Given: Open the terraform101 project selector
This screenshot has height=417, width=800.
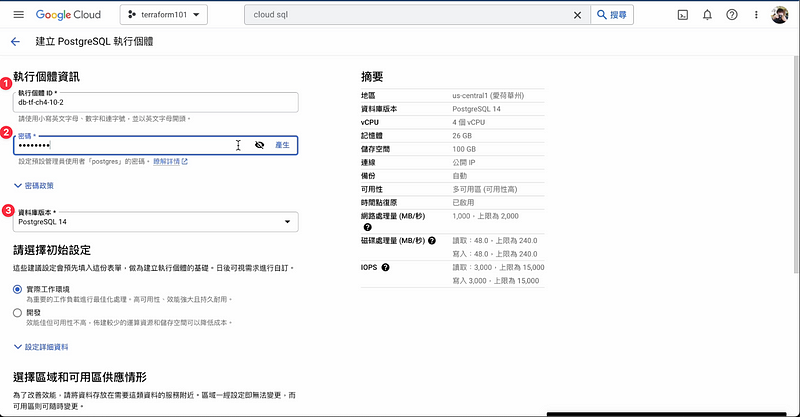Looking at the screenshot, I should pyautogui.click(x=164, y=15).
